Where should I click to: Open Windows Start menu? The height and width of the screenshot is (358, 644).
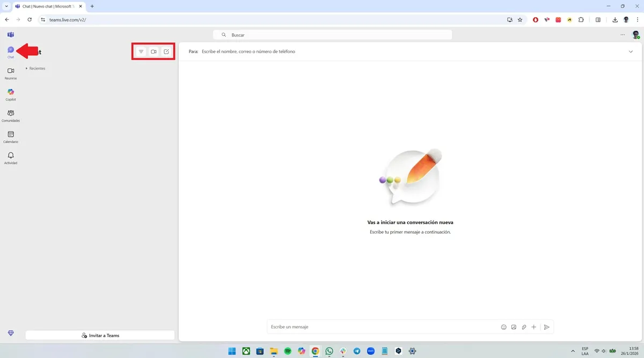(232, 351)
